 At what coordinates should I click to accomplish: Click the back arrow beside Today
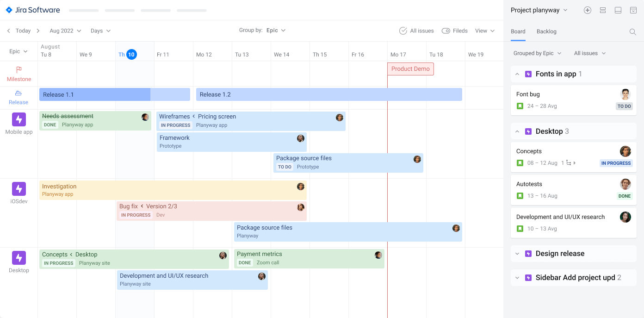[8, 31]
